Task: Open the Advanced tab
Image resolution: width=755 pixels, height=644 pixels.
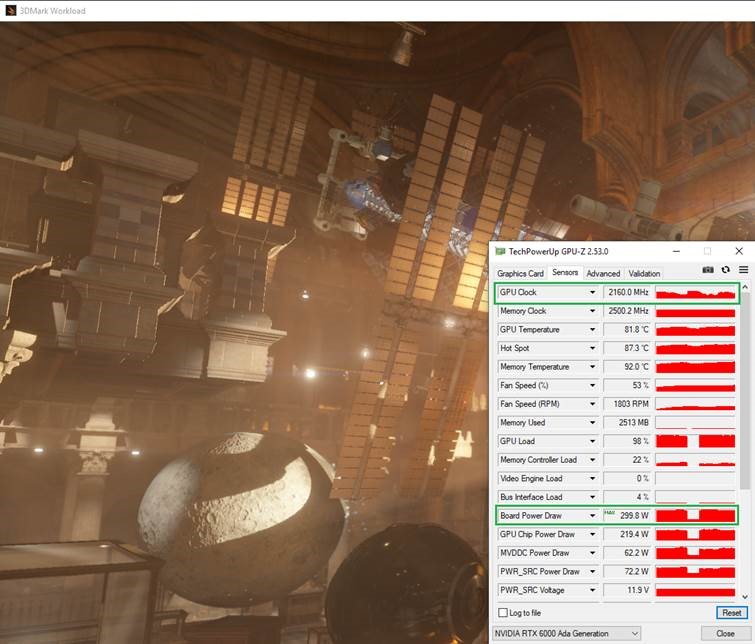Action: click(603, 274)
